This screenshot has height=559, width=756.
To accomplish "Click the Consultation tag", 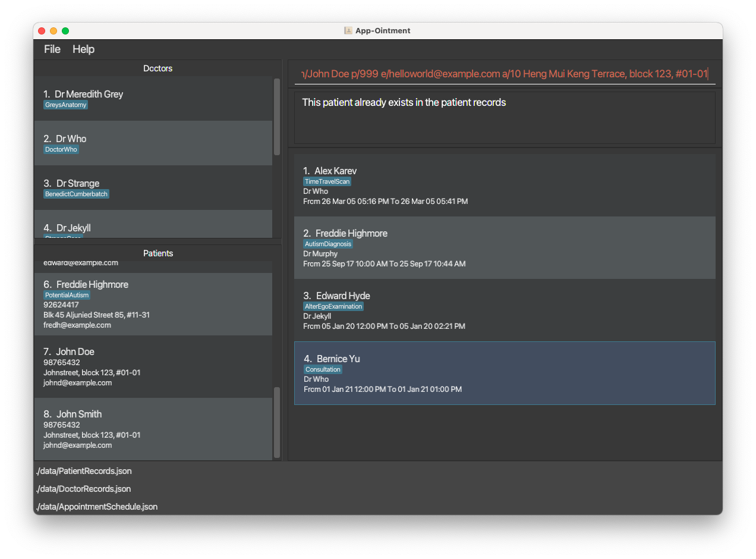I will 323,369.
